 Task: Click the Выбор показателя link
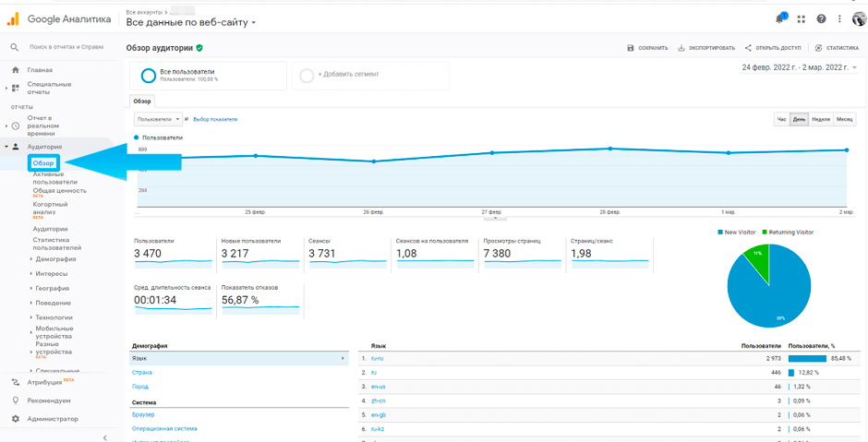tap(215, 119)
